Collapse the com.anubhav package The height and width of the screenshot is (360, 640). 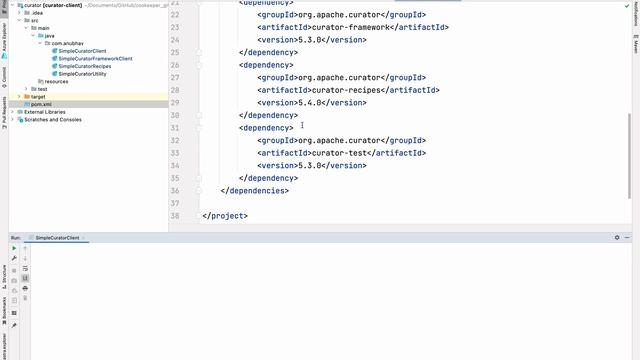click(40, 43)
